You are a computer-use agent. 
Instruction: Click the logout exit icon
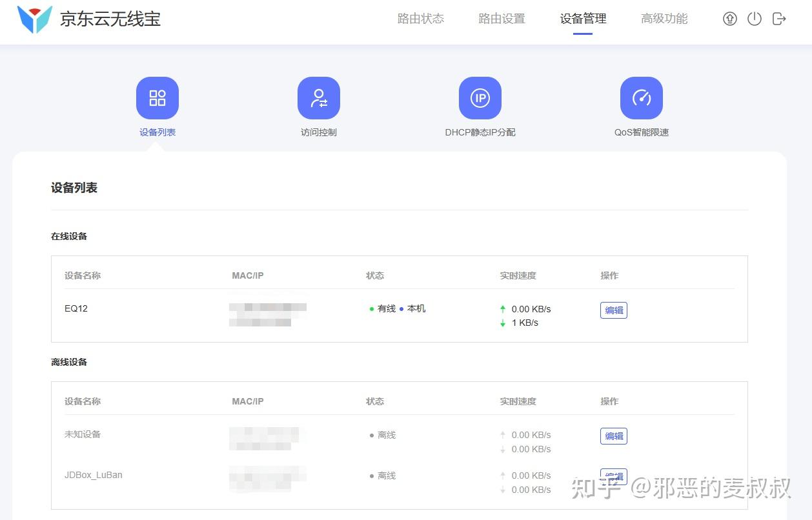779,19
